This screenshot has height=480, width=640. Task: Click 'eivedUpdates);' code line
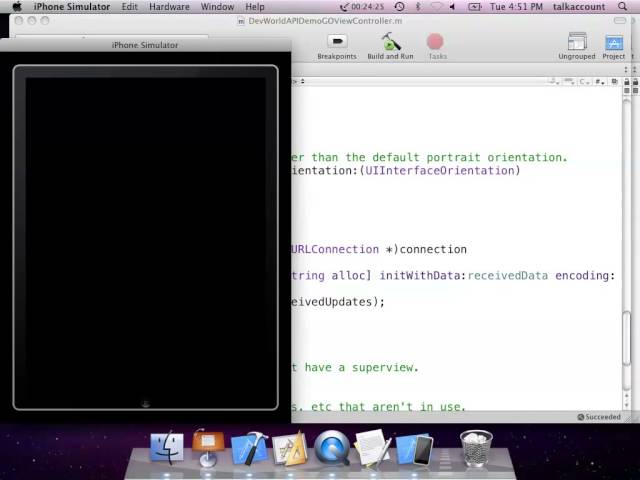coord(338,302)
